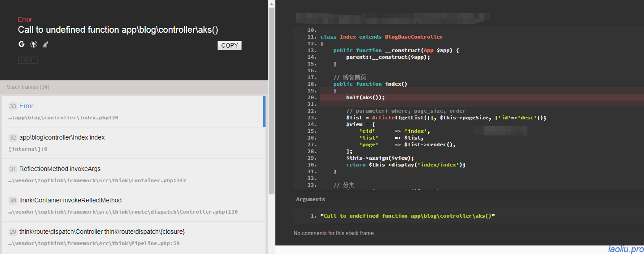Search the error on Google
Viewport: 644px width, 254px height.
point(22,44)
